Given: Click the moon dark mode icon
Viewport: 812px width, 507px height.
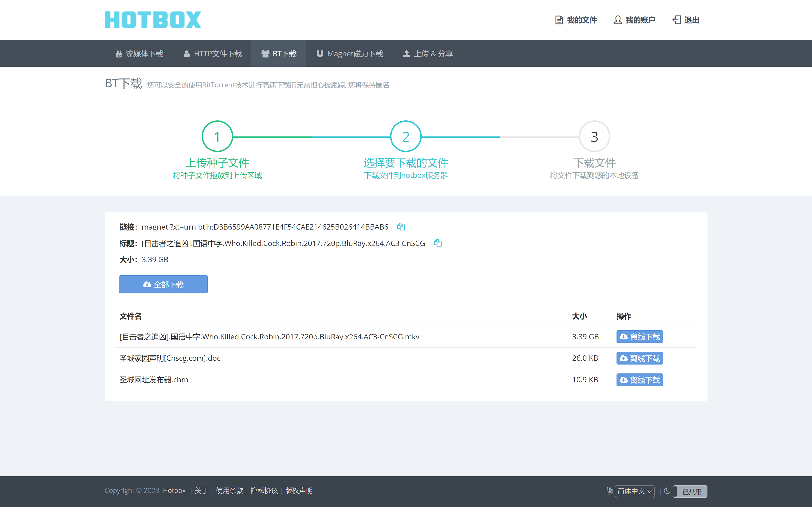Looking at the screenshot, I should pyautogui.click(x=667, y=491).
